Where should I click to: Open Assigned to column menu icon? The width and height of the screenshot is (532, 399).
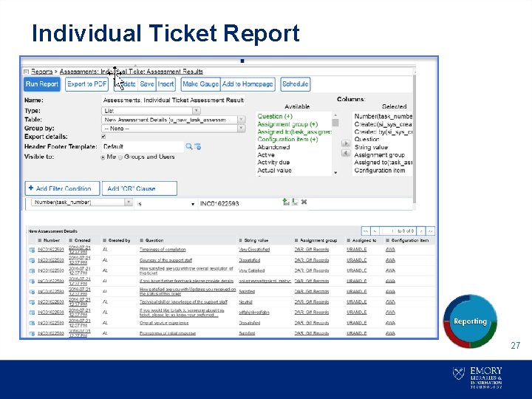[349, 241]
